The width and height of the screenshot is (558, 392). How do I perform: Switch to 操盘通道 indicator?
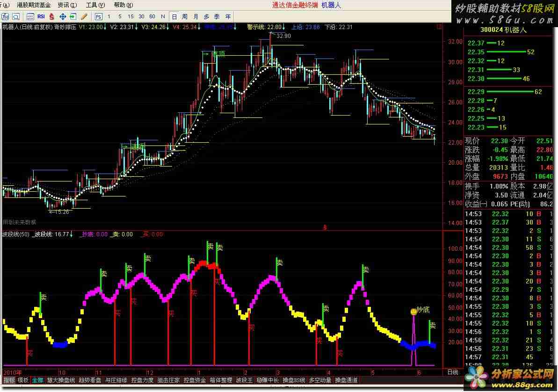346,380
